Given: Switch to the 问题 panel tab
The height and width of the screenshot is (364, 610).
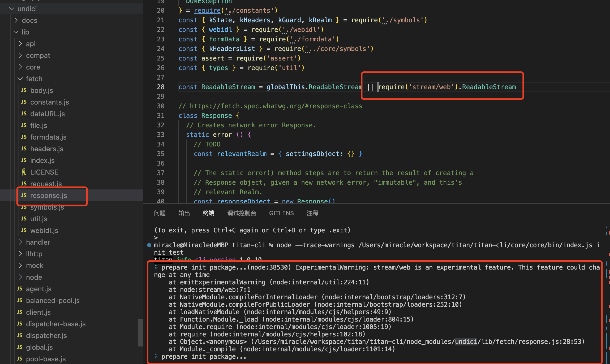Looking at the screenshot, I should (x=160, y=213).
